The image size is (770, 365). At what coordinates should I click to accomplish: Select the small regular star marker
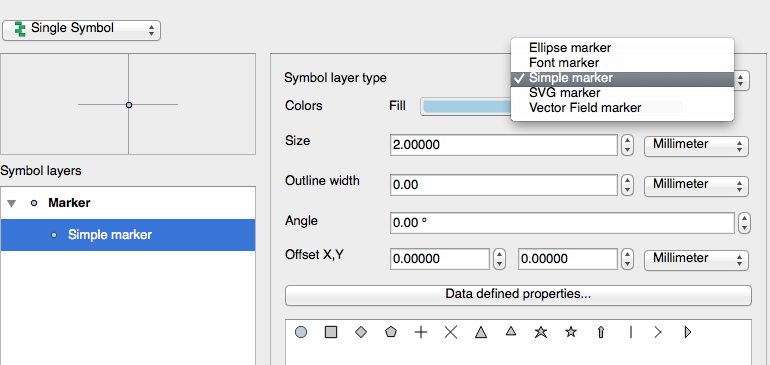pos(571,332)
